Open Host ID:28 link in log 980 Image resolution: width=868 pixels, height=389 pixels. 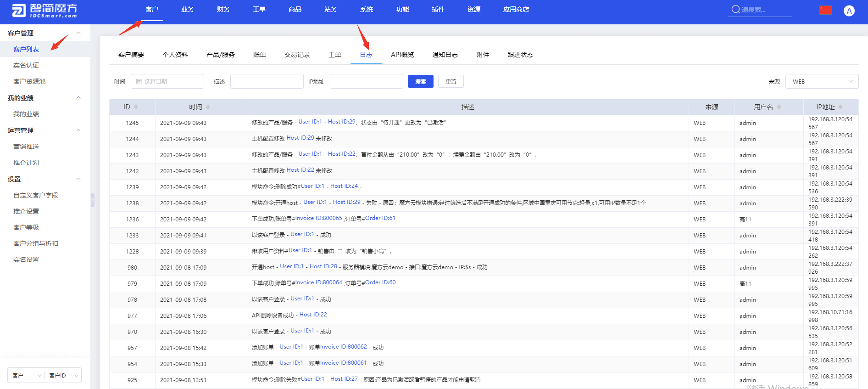point(323,266)
